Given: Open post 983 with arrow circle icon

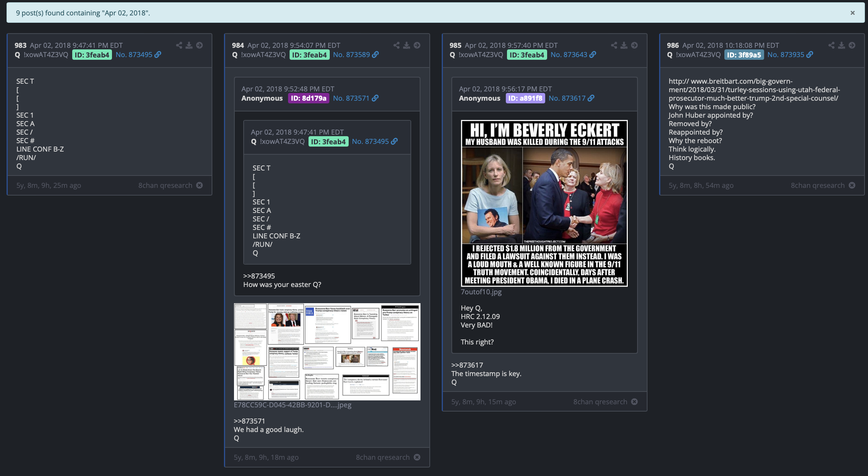Looking at the screenshot, I should (199, 45).
